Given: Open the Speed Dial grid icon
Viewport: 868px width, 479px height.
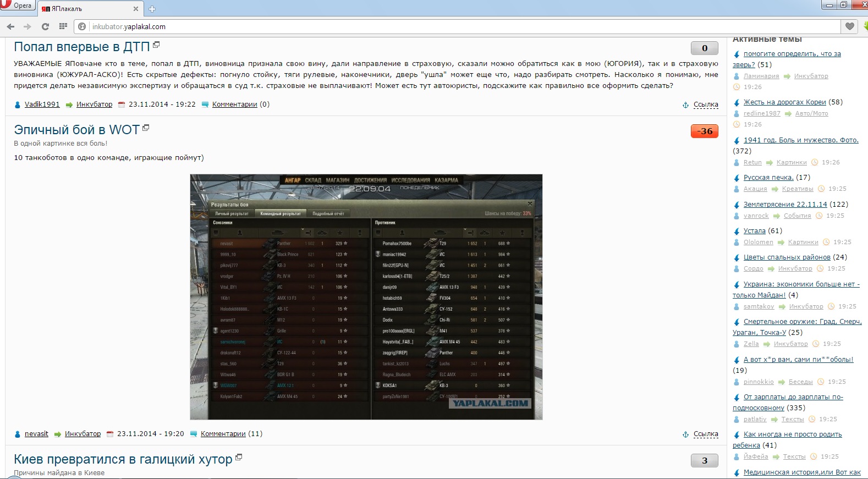Looking at the screenshot, I should click(x=63, y=26).
